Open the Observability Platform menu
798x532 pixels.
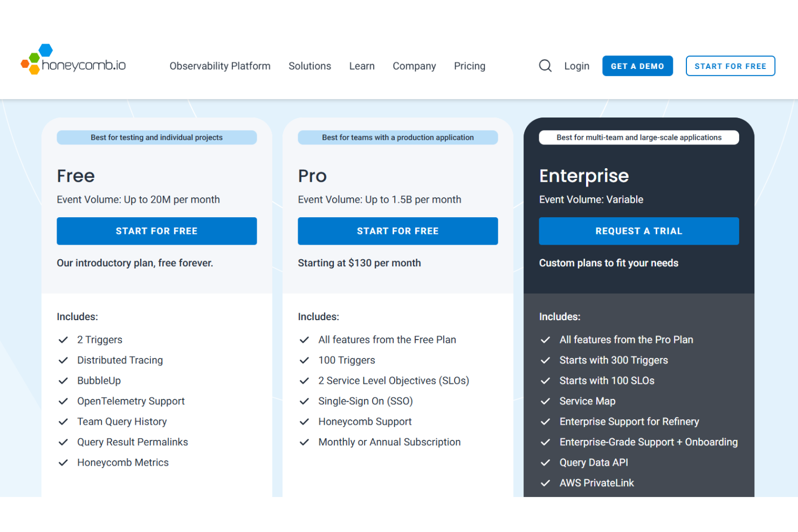(220, 66)
